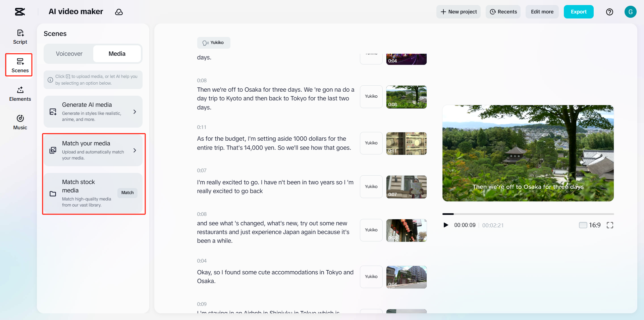Open the 0:11 yen banknotes thumbnail

click(x=407, y=143)
